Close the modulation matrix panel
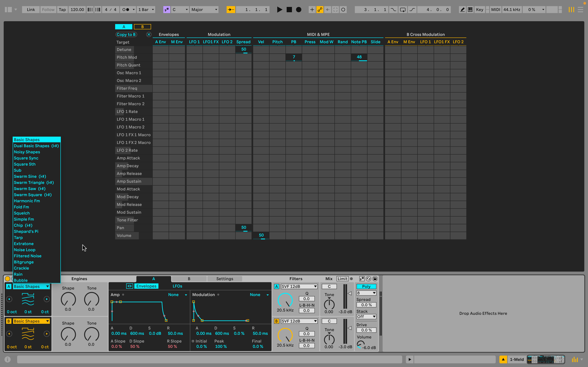Viewport: 588px width, 367px height. (x=149, y=34)
